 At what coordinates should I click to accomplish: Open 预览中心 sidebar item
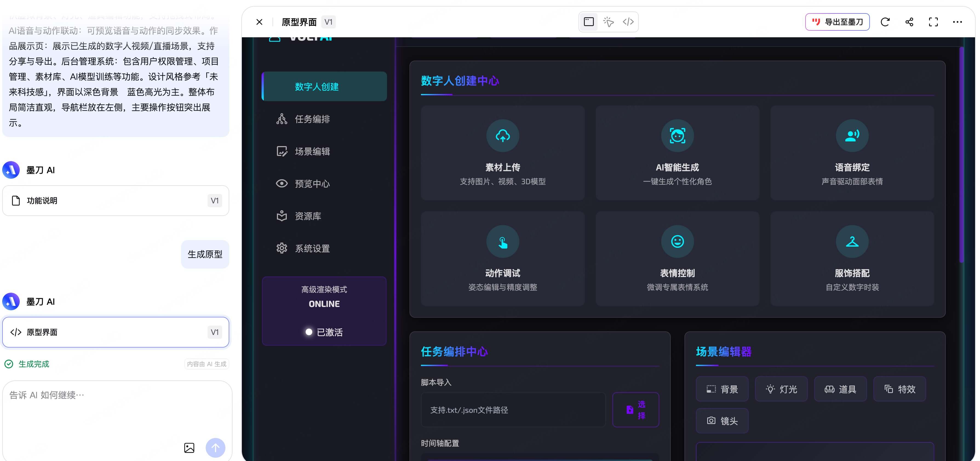click(312, 184)
